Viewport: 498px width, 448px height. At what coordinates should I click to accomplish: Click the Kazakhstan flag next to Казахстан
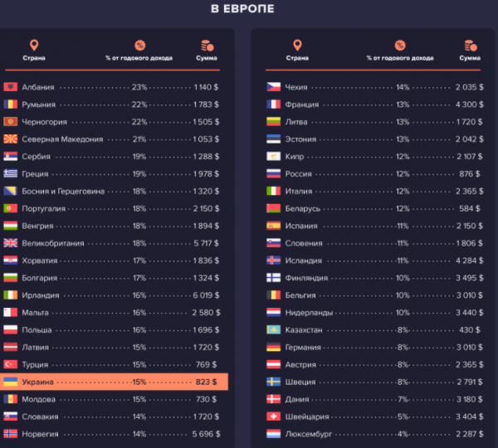272,329
